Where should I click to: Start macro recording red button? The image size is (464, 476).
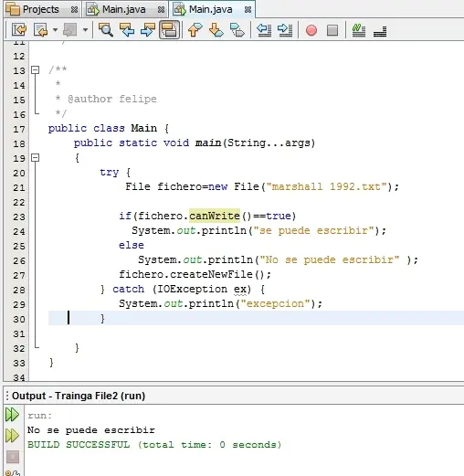click(311, 30)
